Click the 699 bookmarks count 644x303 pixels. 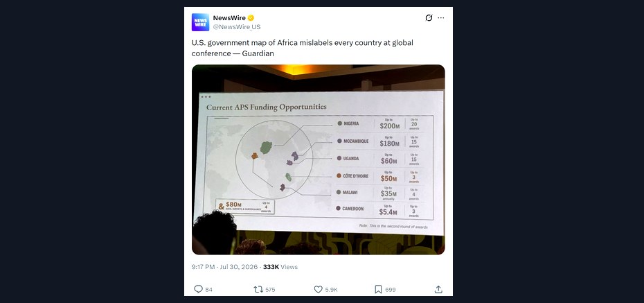(390, 289)
